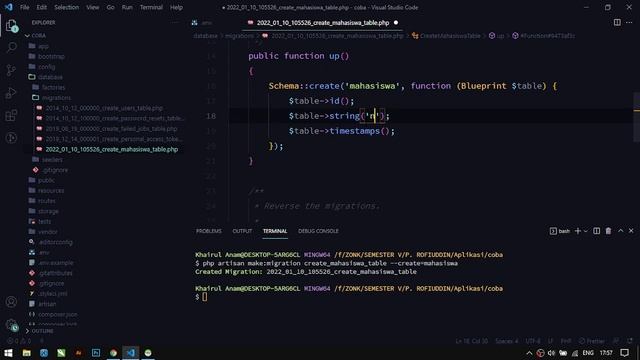The image size is (640, 360).
Task: Click the UTF-8 encoding status item
Action: 533,341
